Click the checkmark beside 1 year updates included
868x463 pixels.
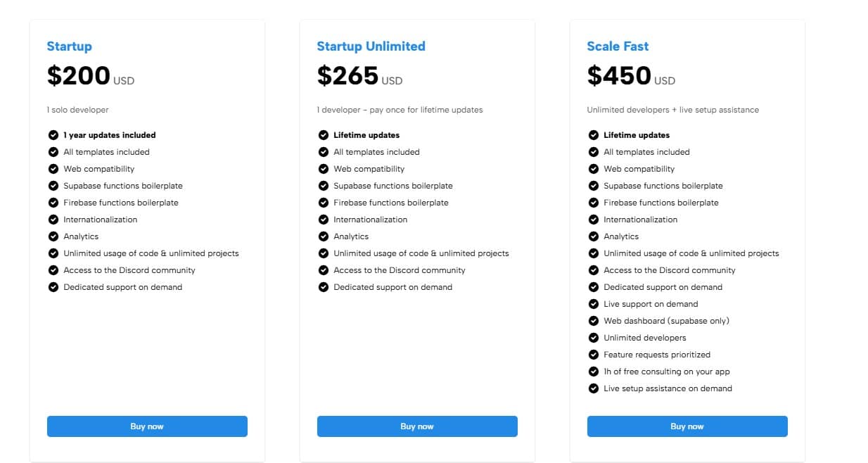click(x=53, y=135)
